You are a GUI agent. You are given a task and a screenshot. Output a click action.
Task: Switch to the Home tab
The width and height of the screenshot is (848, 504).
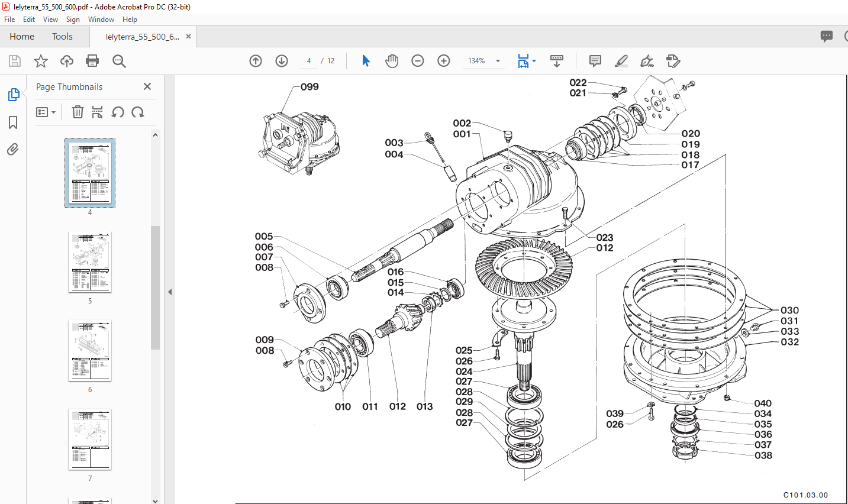[22, 37]
